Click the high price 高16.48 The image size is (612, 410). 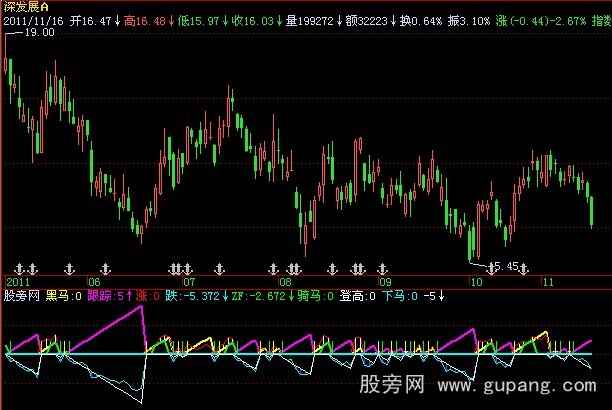point(145,21)
